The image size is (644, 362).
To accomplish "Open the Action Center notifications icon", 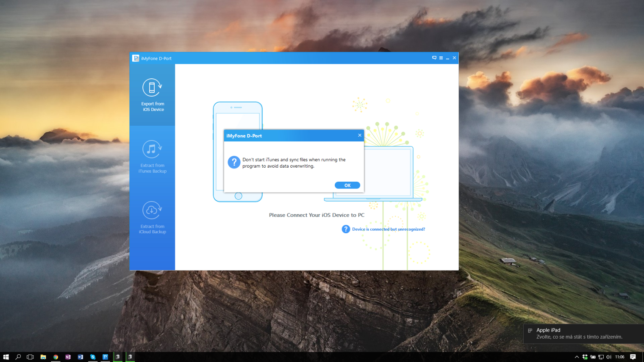I will point(633,357).
